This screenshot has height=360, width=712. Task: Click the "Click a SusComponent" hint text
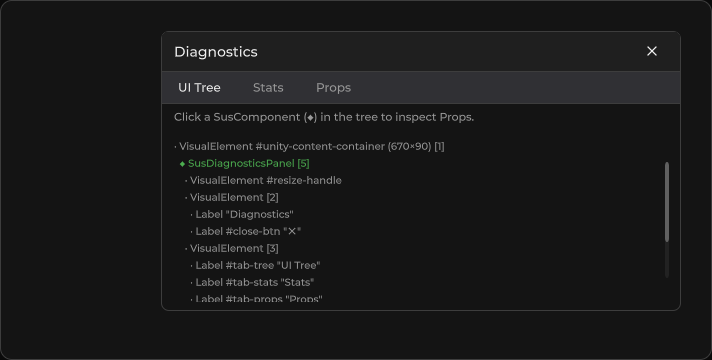(x=324, y=117)
